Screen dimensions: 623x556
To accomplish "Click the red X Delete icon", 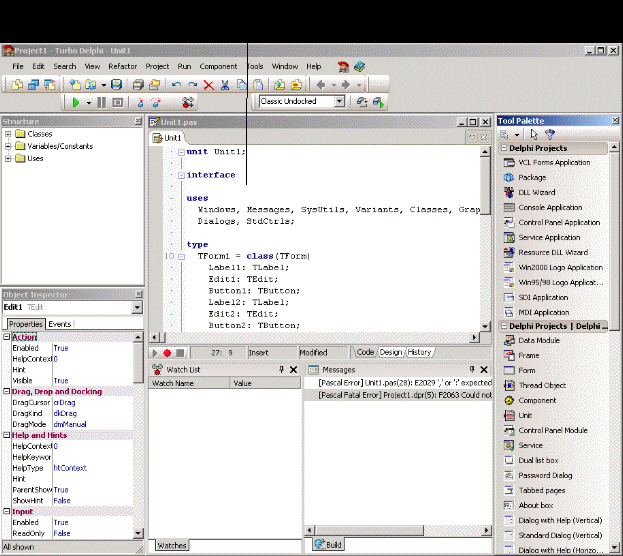I will [209, 85].
